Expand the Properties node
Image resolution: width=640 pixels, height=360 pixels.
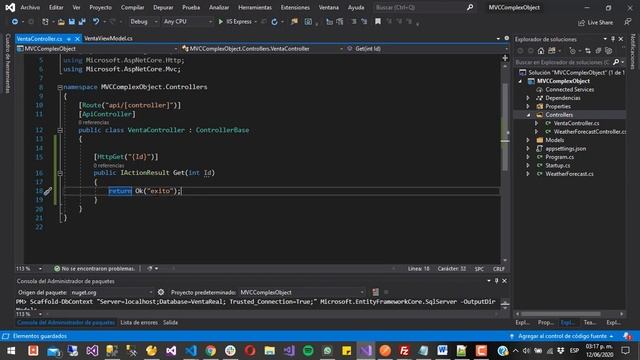point(528,107)
